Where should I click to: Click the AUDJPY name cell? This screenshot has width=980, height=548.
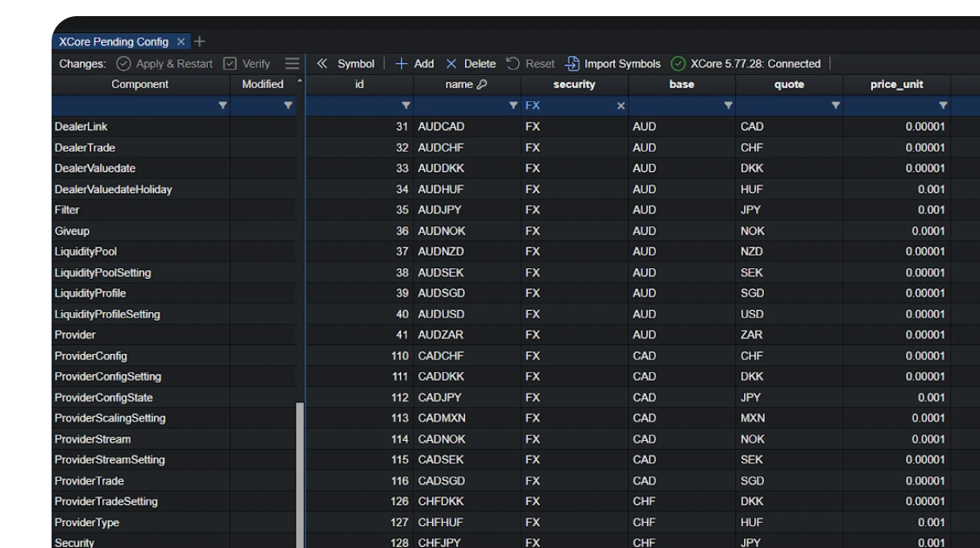click(x=467, y=210)
